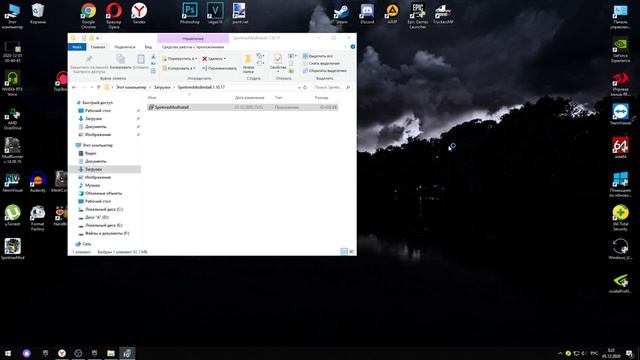Image resolution: width=640 pixels, height=360 pixels.
Task: Switch to the View ribbon tab
Action: [148, 47]
